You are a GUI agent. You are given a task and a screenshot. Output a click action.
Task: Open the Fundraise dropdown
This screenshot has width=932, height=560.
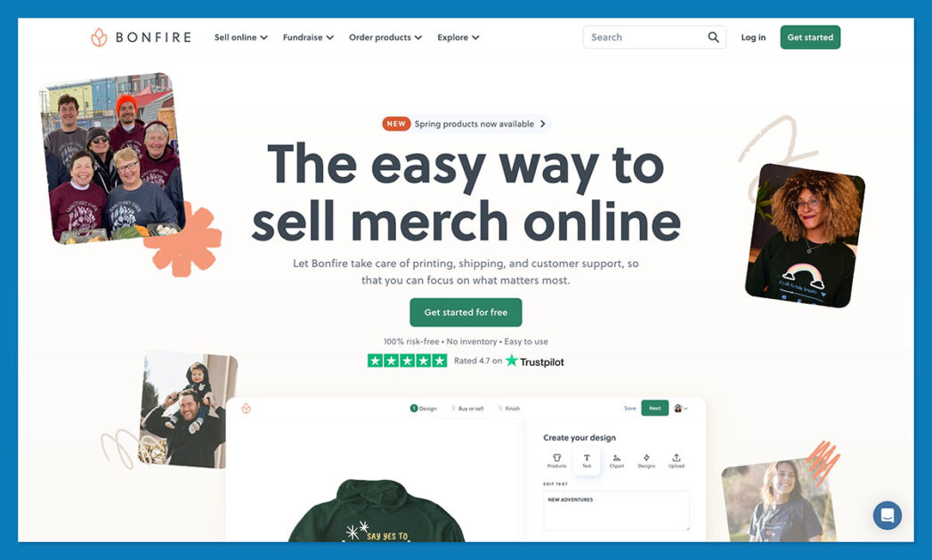[308, 37]
